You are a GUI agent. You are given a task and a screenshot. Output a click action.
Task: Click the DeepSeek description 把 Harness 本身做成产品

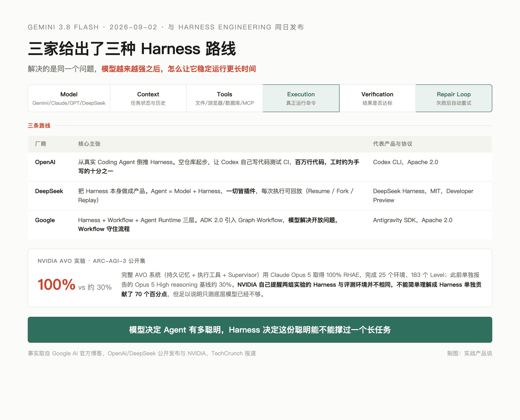coord(216,196)
